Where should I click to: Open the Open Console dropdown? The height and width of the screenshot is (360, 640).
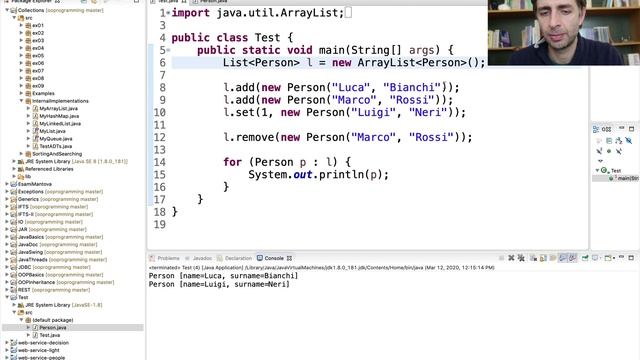click(614, 258)
